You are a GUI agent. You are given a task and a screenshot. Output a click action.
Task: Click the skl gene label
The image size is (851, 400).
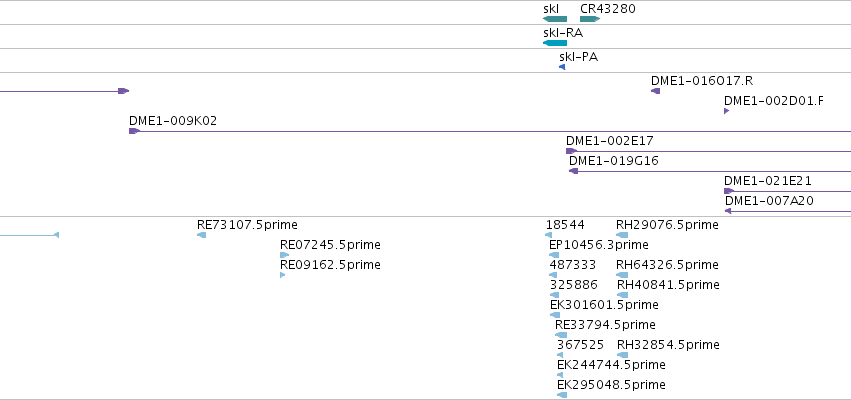point(551,9)
